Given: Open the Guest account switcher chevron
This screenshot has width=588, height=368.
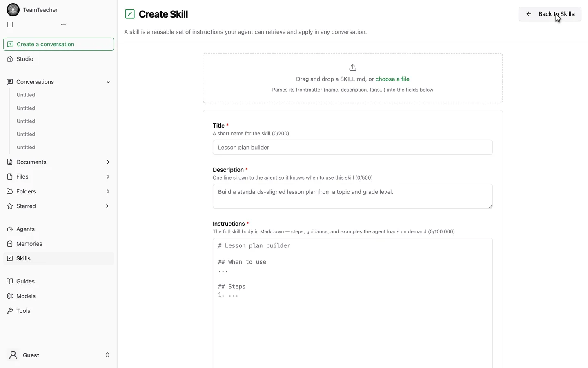Looking at the screenshot, I should click(x=107, y=355).
